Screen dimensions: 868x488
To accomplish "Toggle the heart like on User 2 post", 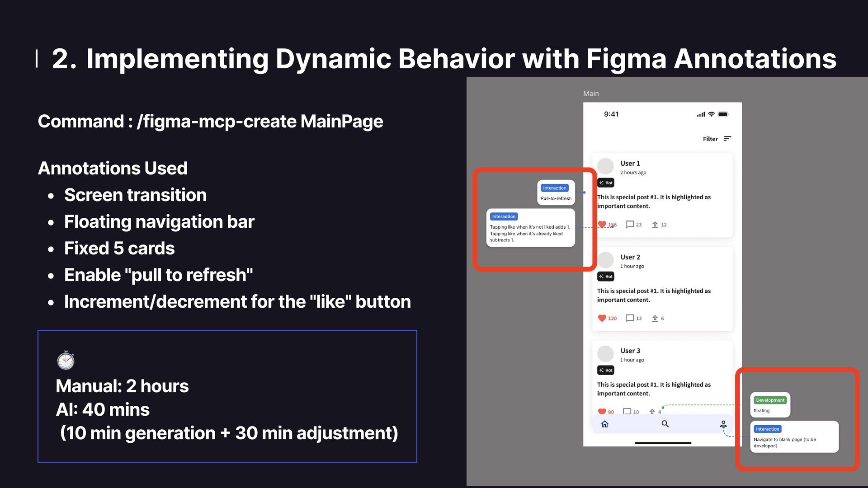I will tap(602, 318).
